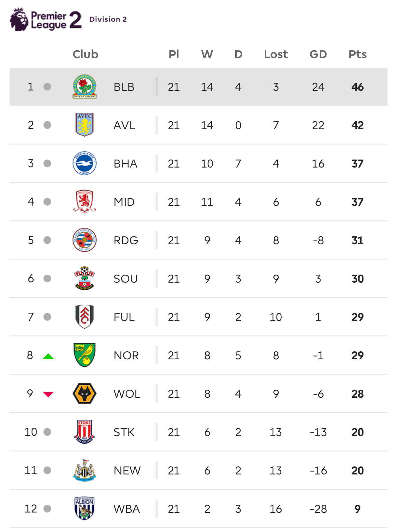Sort table by GD column header
This screenshot has width=397, height=532.
click(318, 54)
